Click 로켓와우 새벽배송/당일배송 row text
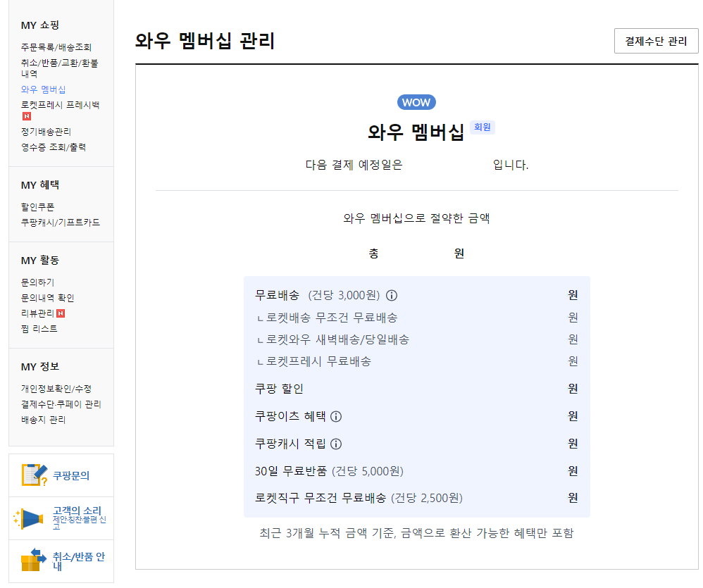The image size is (703, 588). [x=337, y=339]
